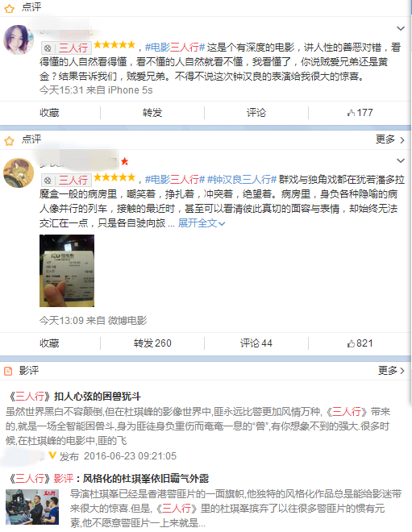Open 更多 in the 点评 section
Screen dimensions: 412x532
click(390, 139)
